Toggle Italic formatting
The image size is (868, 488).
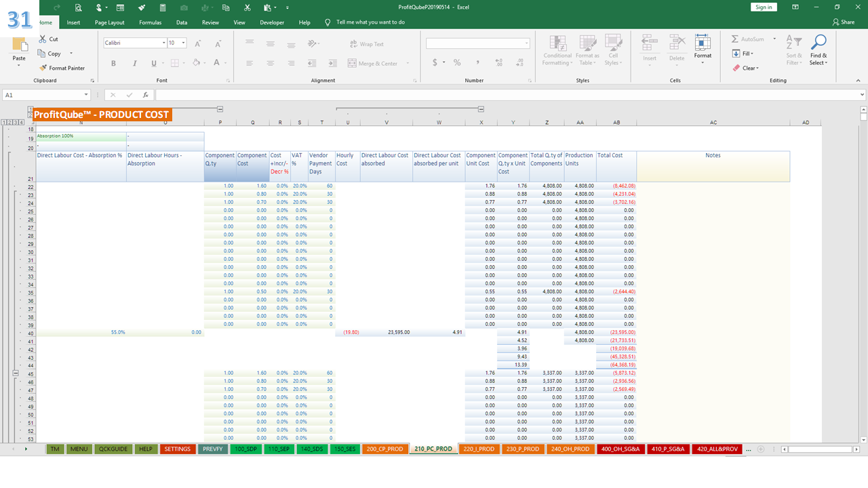click(x=134, y=63)
